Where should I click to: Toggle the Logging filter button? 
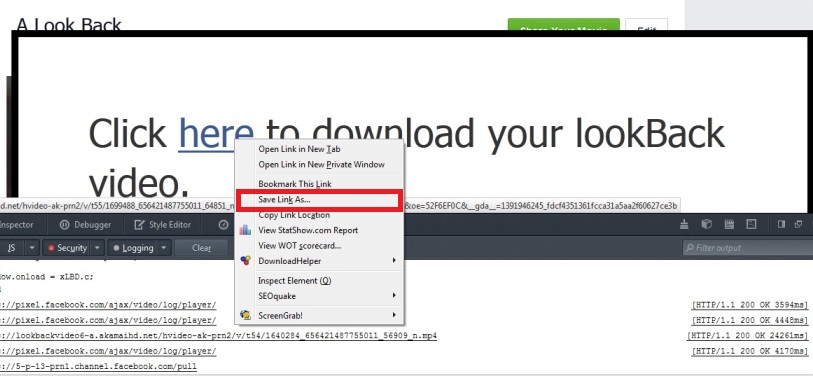pos(133,248)
